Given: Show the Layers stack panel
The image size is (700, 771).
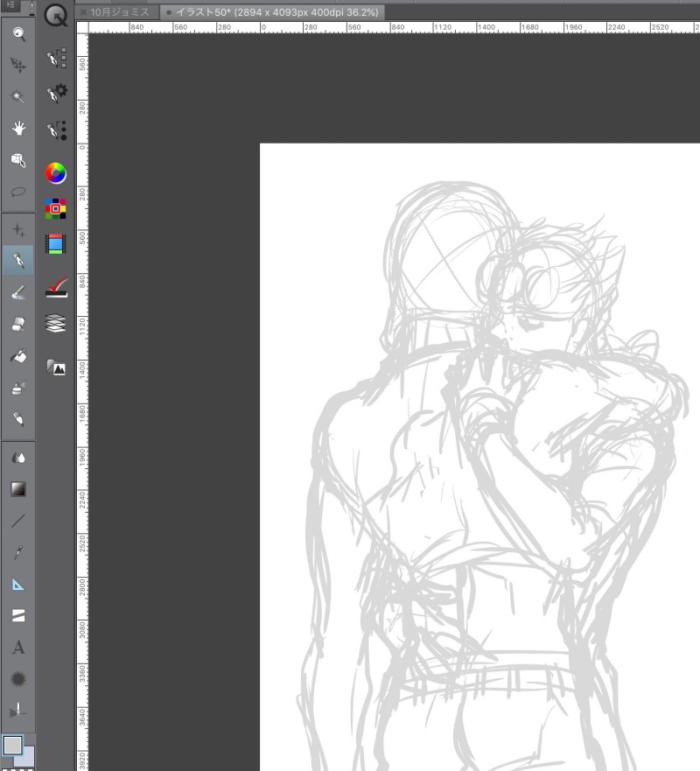Looking at the screenshot, I should (56, 324).
